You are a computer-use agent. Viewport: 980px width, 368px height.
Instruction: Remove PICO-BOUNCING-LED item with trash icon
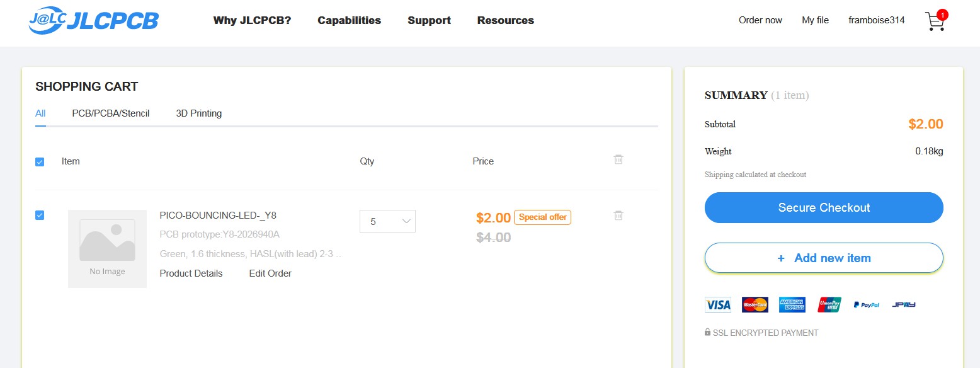(x=618, y=216)
